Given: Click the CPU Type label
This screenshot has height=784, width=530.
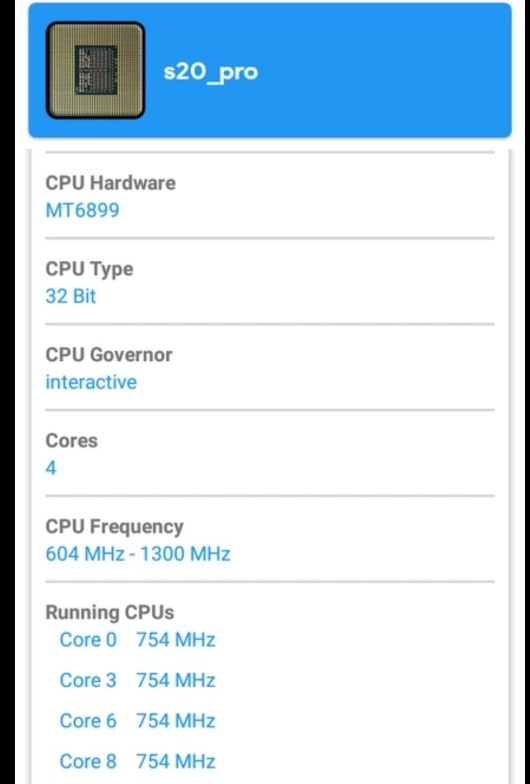Looking at the screenshot, I should [x=90, y=270].
